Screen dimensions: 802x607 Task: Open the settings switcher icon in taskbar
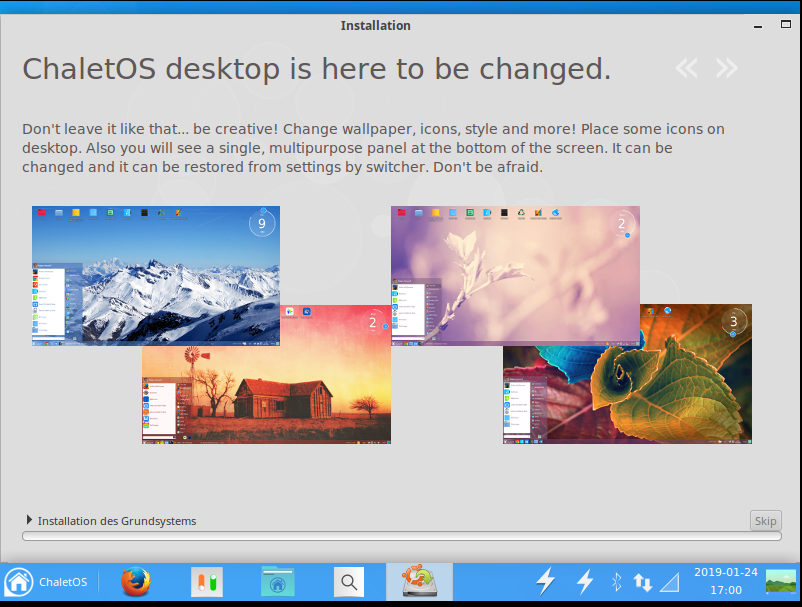point(207,582)
